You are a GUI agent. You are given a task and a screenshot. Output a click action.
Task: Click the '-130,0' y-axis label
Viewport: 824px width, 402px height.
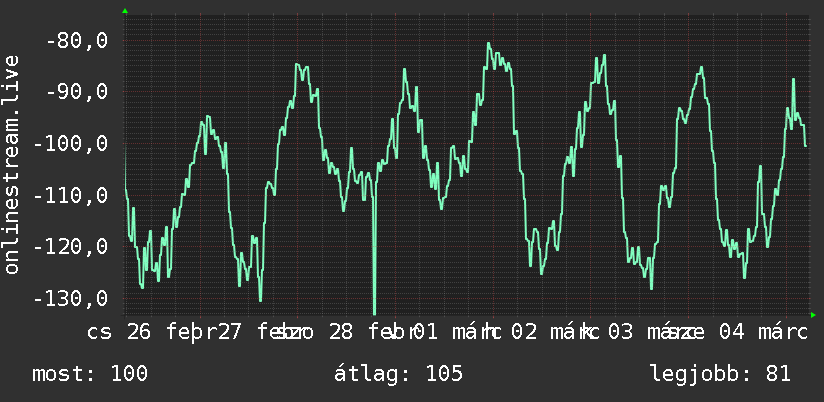click(70, 298)
